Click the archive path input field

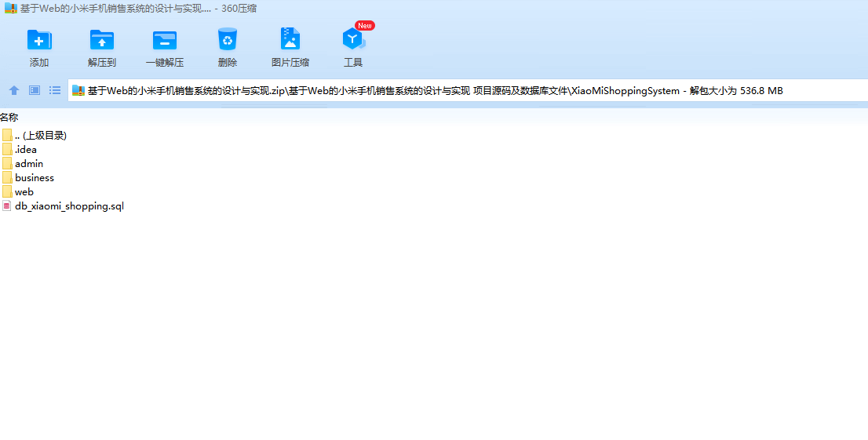click(x=468, y=91)
